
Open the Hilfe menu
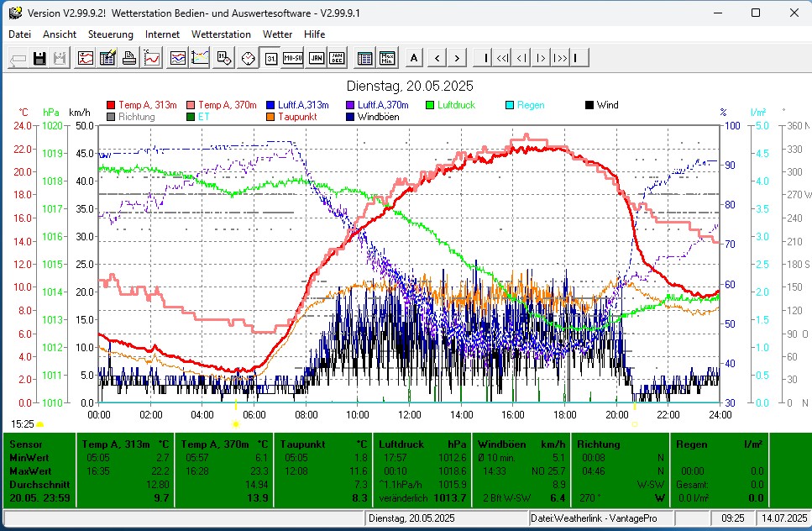[x=314, y=34]
